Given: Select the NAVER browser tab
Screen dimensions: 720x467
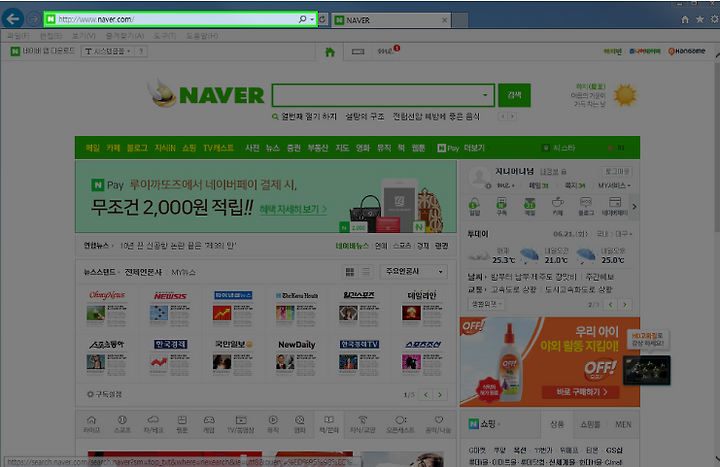Looking at the screenshot, I should [x=391, y=20].
